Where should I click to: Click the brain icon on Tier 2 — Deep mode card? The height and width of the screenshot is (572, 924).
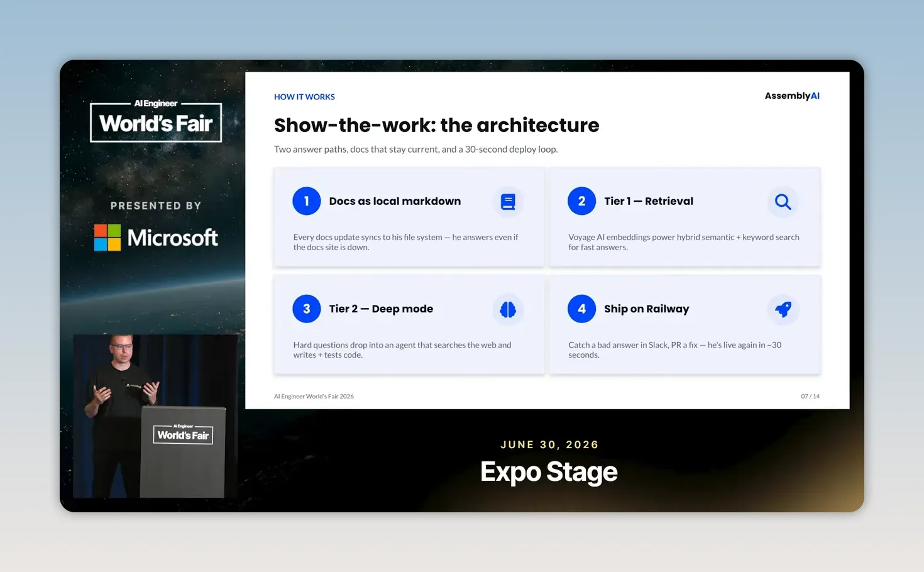pos(508,309)
